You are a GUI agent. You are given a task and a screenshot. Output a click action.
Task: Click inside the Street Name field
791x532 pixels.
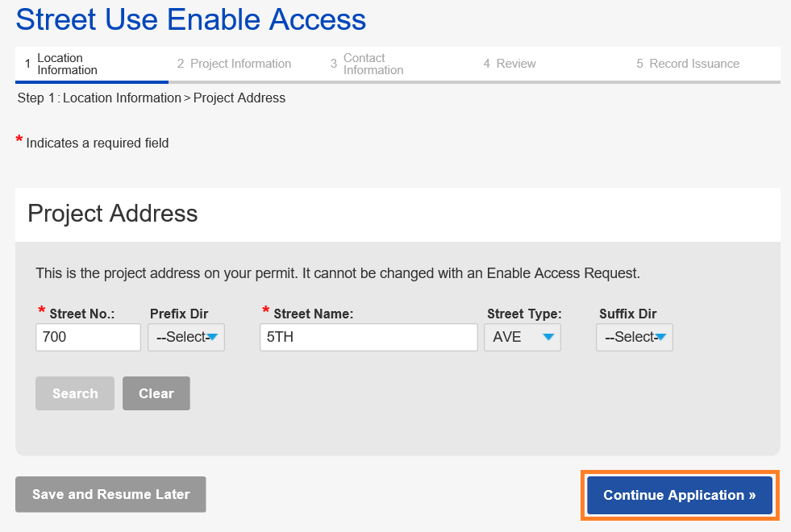click(368, 337)
